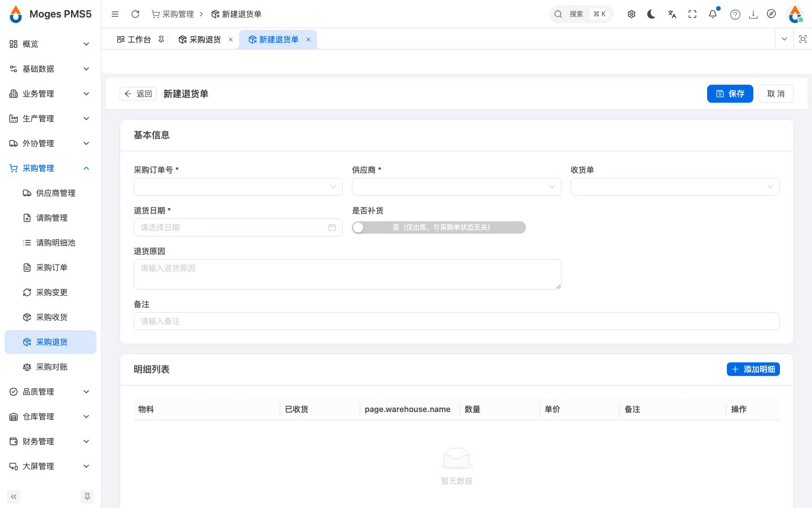The width and height of the screenshot is (812, 508).
Task: Click the 添加明细 button
Action: pyautogui.click(x=753, y=369)
